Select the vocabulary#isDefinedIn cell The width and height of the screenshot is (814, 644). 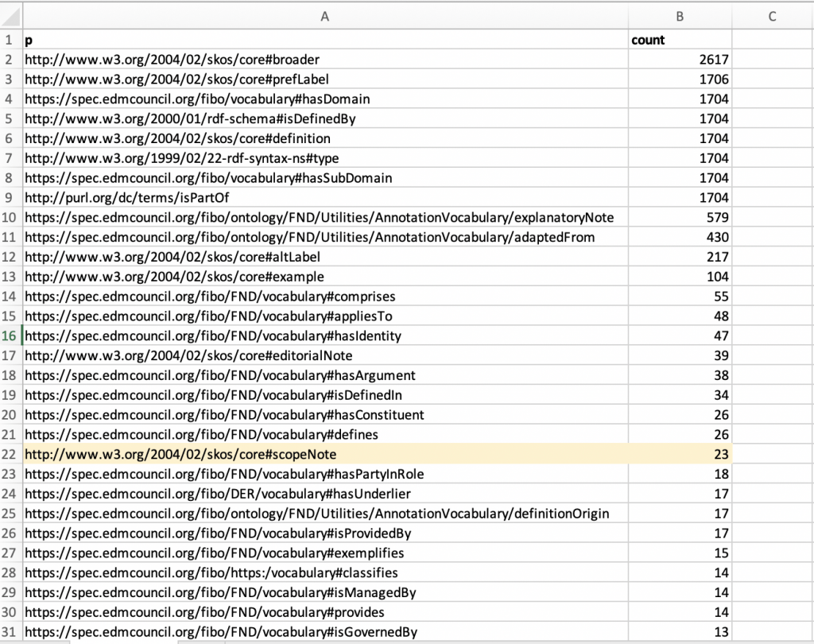tap(325, 395)
